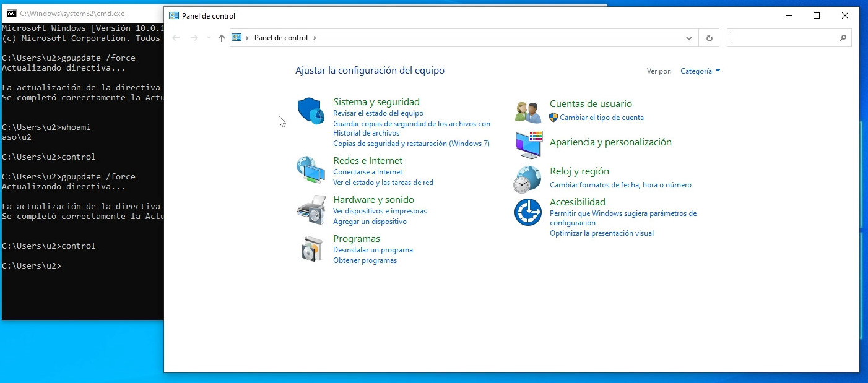Click Ver dispositivos e impresoras link
This screenshot has height=383, width=868.
tap(380, 211)
